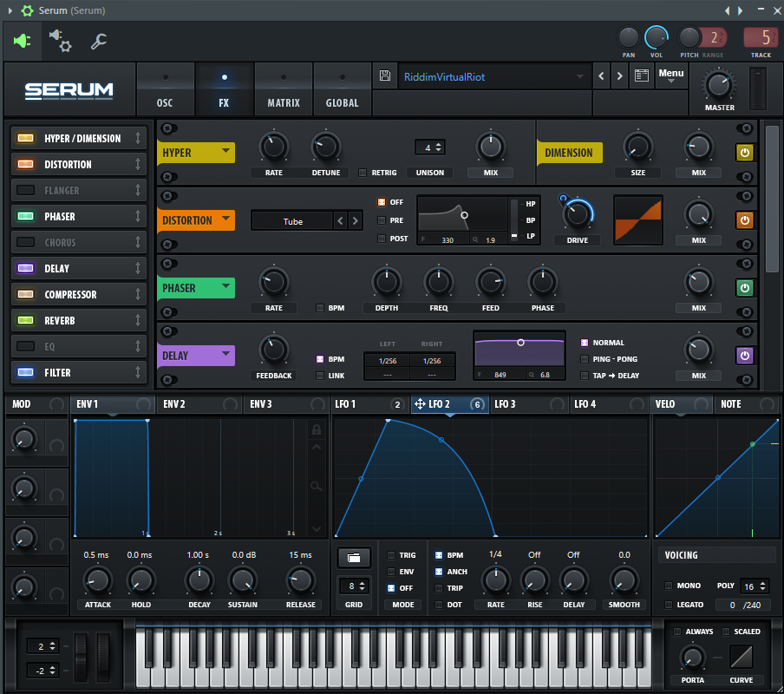Screen dimensions: 784x694
Task: Open the plugin speaker-gear settings icon
Action: (x=61, y=41)
